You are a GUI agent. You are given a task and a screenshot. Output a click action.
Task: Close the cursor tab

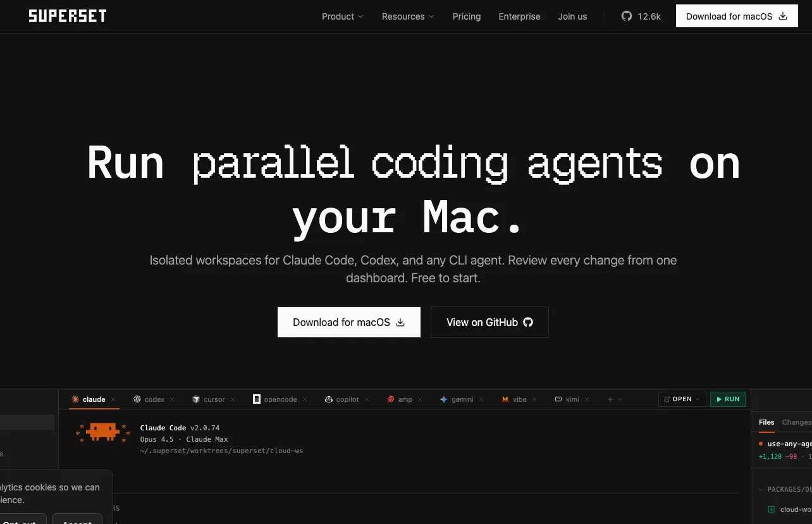pyautogui.click(x=233, y=399)
